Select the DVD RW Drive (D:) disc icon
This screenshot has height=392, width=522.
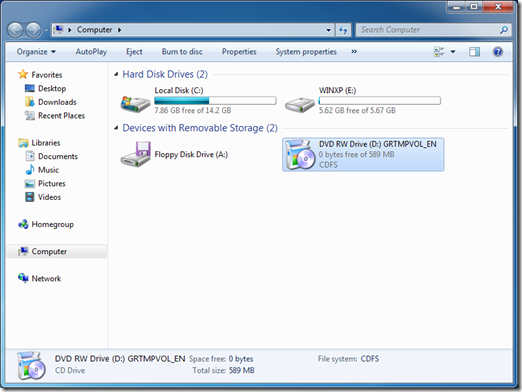click(300, 154)
